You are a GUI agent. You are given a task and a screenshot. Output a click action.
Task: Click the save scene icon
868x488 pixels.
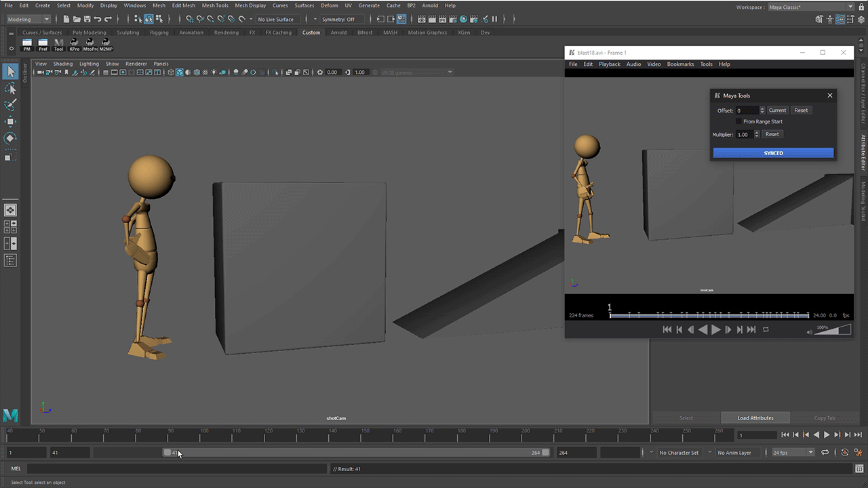click(x=87, y=20)
